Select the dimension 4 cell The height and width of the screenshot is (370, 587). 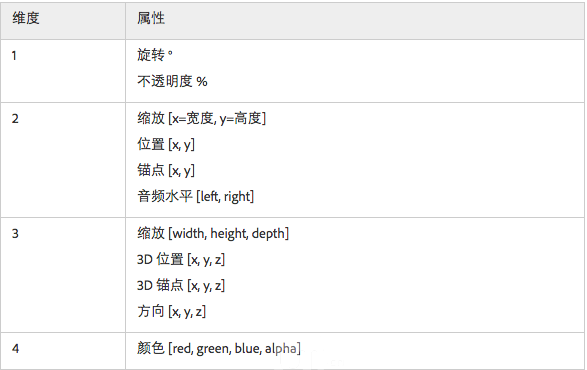click(63, 351)
